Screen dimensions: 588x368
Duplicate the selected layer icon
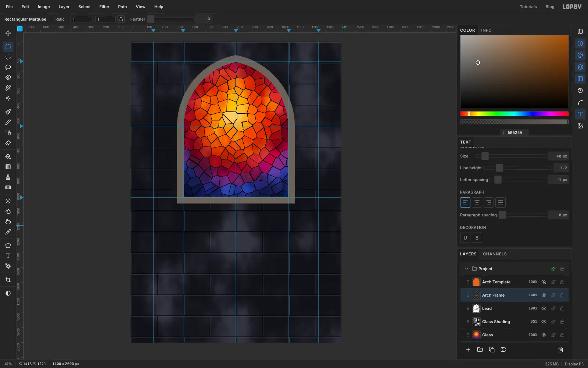492,350
